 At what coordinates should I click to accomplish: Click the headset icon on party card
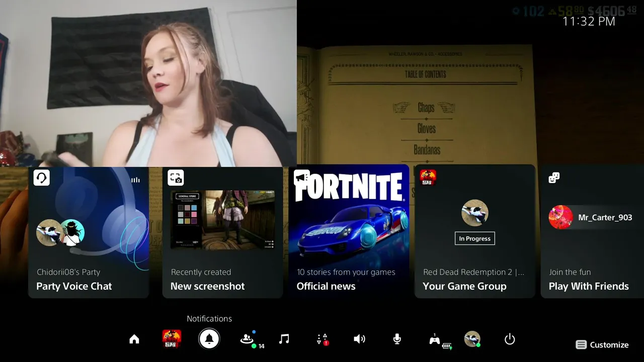click(x=42, y=177)
